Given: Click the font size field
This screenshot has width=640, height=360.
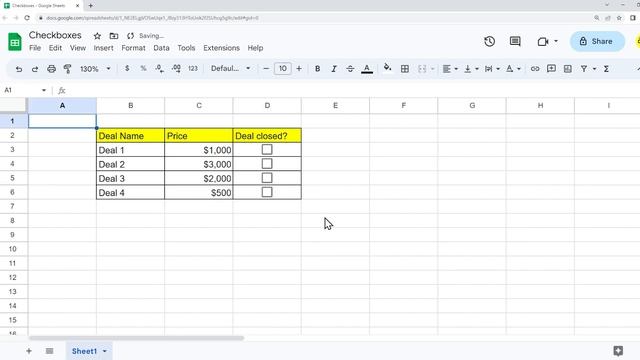Looking at the screenshot, I should 282,69.
